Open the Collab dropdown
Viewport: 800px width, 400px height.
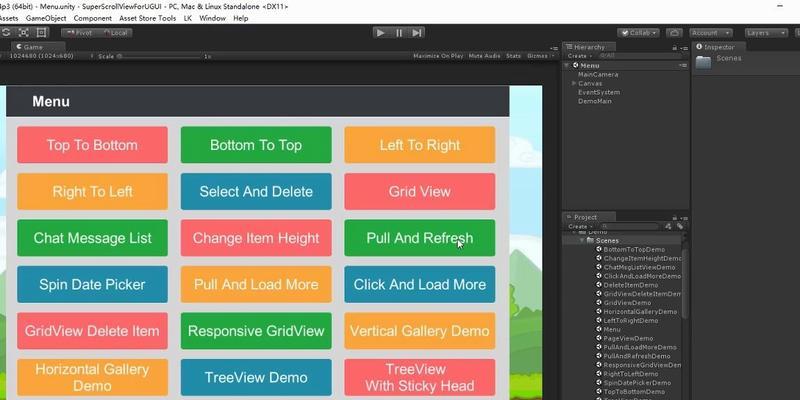(638, 33)
